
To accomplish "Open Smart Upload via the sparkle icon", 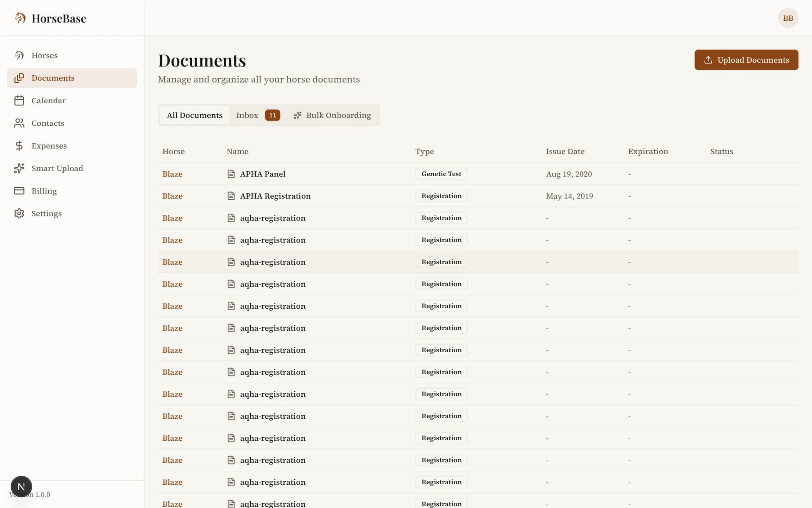I will pos(19,168).
